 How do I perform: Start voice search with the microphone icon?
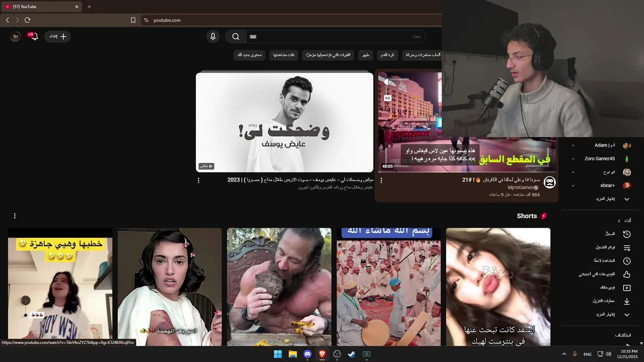[213, 36]
